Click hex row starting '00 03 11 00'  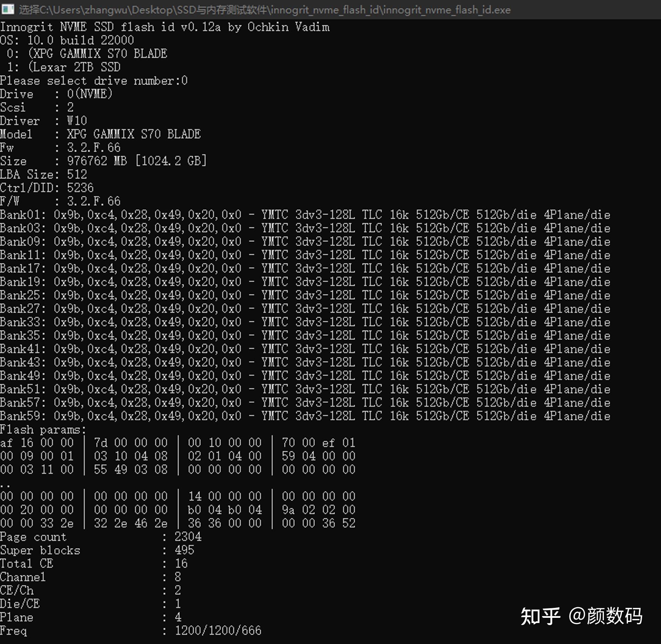[178, 469]
